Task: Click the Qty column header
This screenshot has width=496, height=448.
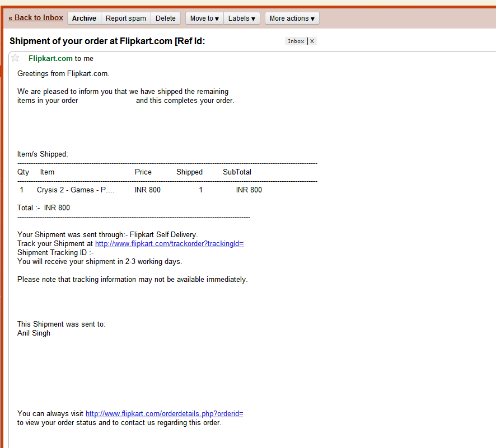Action: (23, 172)
